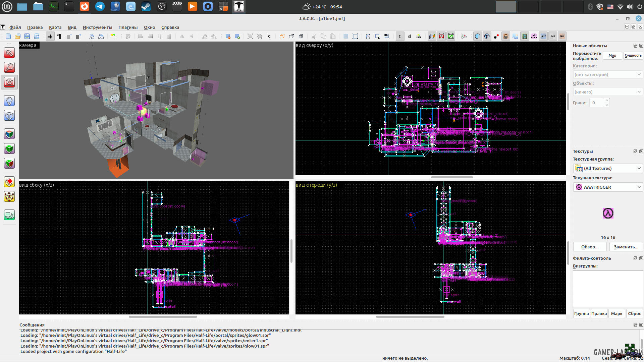The height and width of the screenshot is (362, 644).
Task: Click the Группа button
Action: tap(581, 314)
